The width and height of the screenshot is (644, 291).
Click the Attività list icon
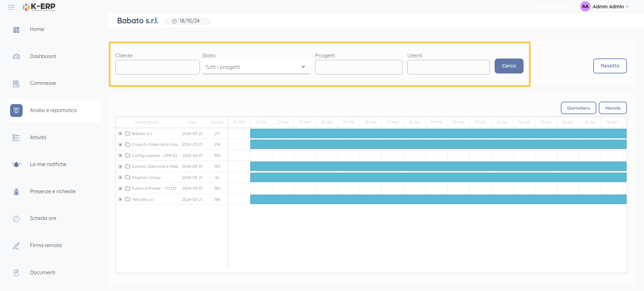coord(16,138)
